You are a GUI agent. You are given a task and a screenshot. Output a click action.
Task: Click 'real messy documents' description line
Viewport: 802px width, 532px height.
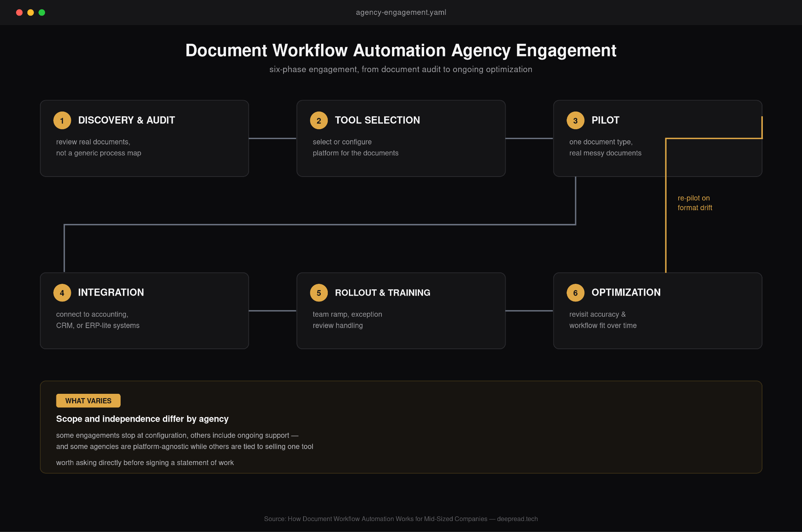605,153
